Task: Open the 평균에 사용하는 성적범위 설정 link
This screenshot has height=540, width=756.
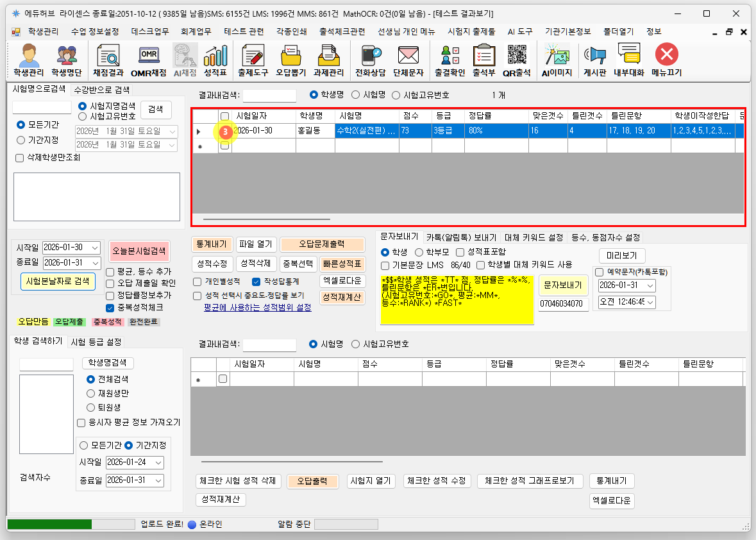Action: 257,307
